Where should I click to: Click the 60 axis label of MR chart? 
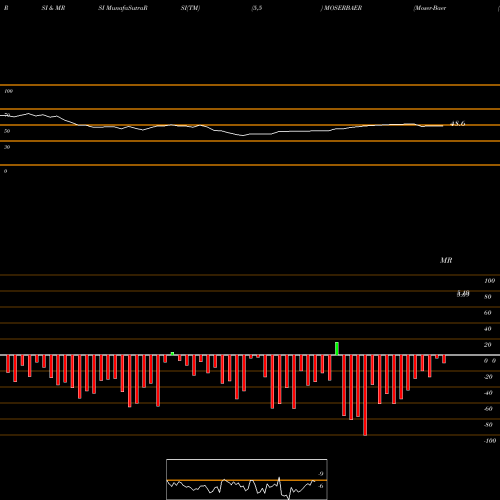pyautogui.click(x=488, y=313)
